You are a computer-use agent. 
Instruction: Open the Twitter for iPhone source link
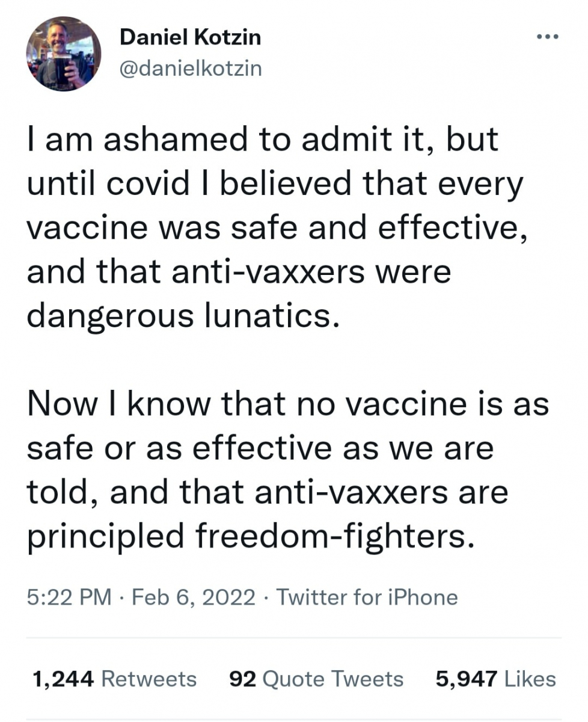(368, 597)
